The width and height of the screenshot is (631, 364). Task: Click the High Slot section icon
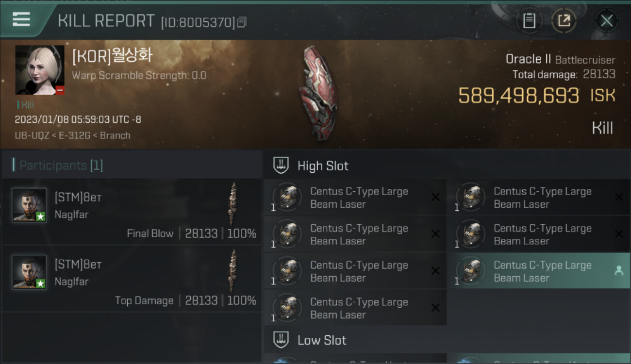click(282, 165)
